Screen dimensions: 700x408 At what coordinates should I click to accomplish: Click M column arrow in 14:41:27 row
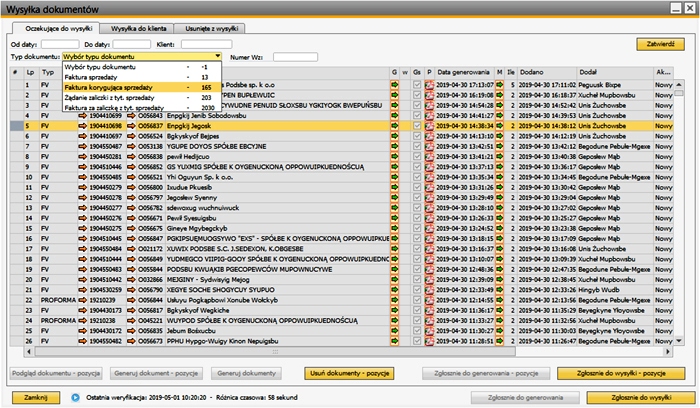(499, 116)
